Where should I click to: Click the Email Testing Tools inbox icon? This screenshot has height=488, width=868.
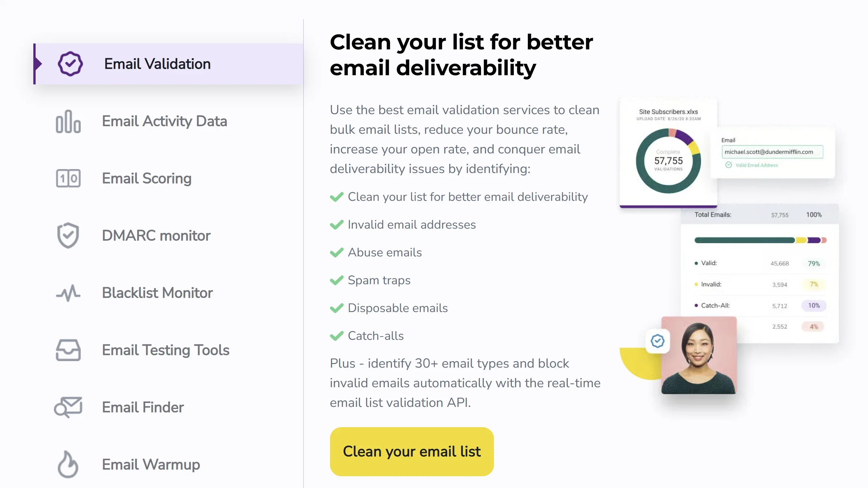(x=68, y=350)
